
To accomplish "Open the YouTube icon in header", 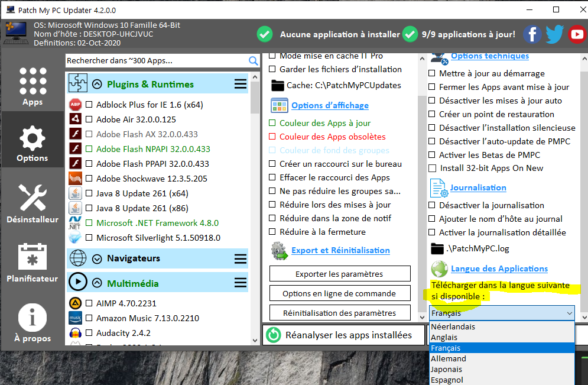I will point(577,34).
